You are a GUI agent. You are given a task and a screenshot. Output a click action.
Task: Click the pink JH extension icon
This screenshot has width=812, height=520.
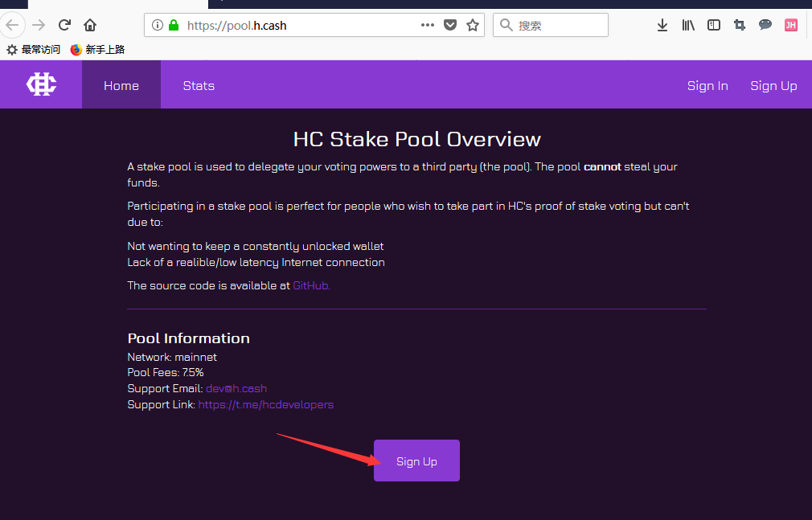point(791,25)
